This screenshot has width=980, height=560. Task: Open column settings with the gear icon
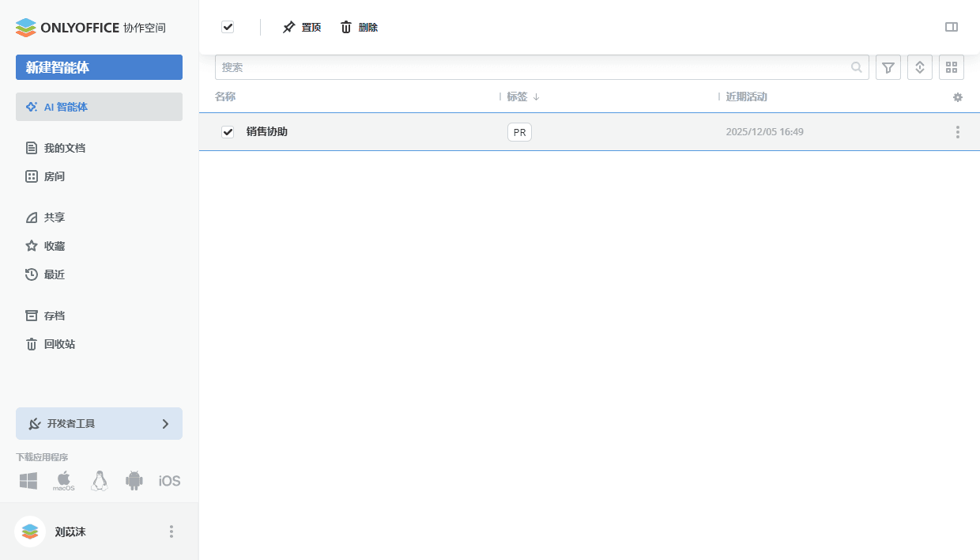click(x=957, y=96)
